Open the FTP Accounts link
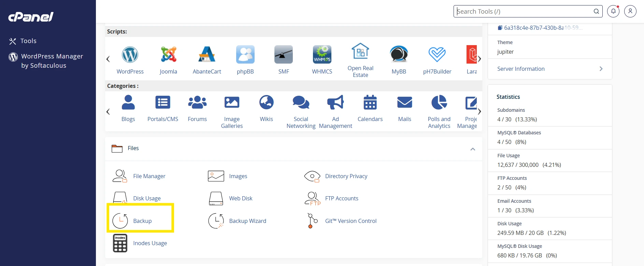The width and height of the screenshot is (644, 266). point(342,198)
